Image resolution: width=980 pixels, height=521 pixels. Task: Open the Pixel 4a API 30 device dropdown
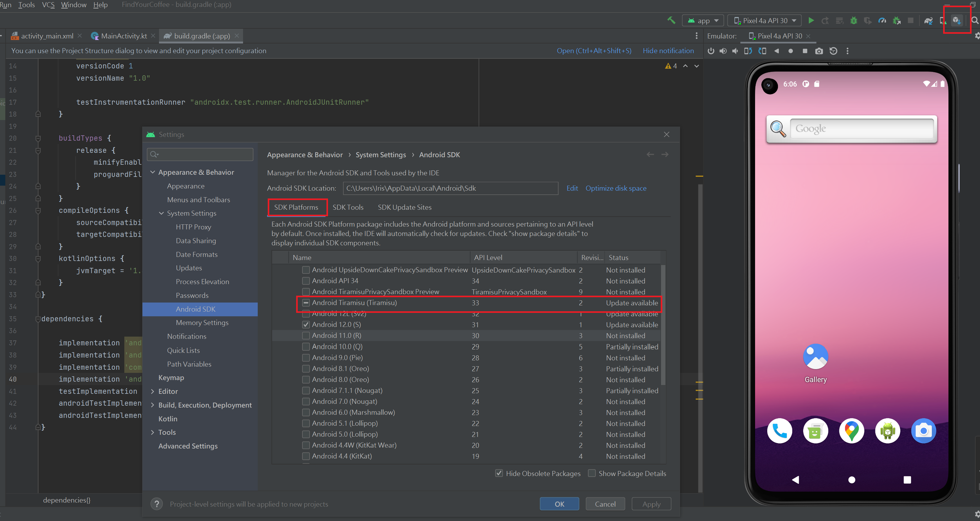point(764,21)
